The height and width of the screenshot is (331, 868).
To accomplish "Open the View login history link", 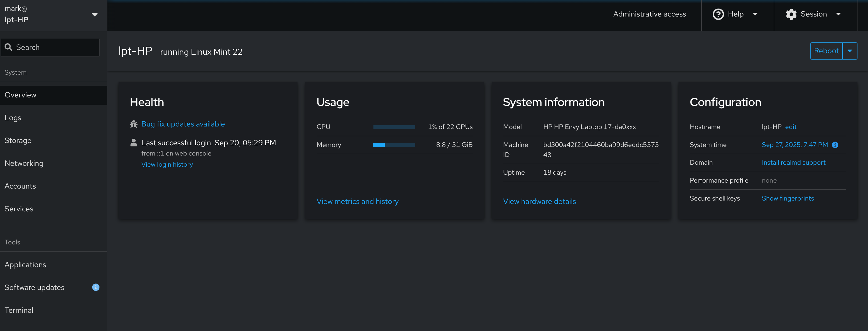I will [x=167, y=164].
